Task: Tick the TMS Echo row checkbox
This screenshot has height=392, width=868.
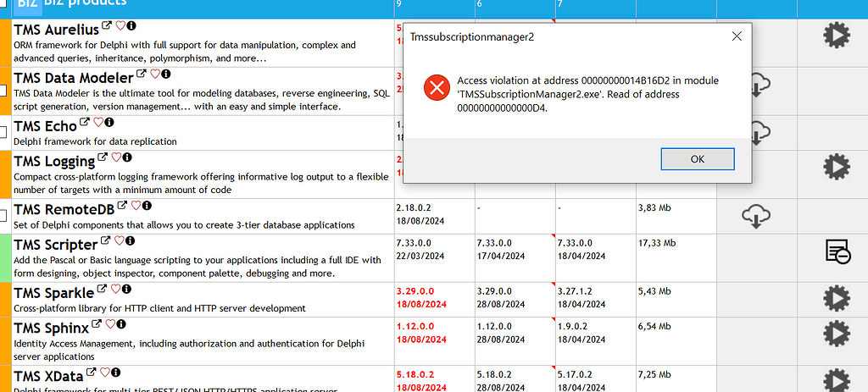Action: point(3,132)
